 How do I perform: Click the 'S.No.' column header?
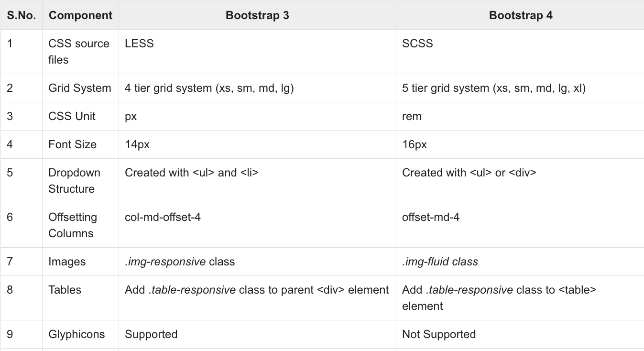point(21,15)
